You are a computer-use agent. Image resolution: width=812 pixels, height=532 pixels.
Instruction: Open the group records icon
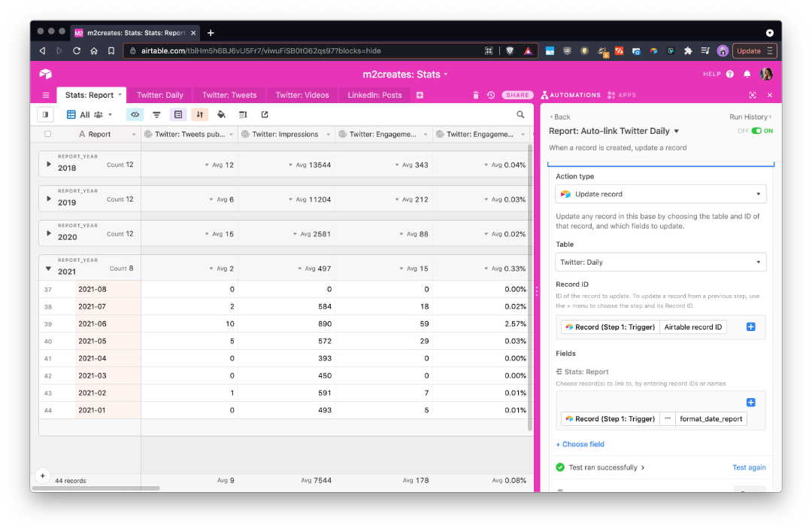(x=177, y=114)
